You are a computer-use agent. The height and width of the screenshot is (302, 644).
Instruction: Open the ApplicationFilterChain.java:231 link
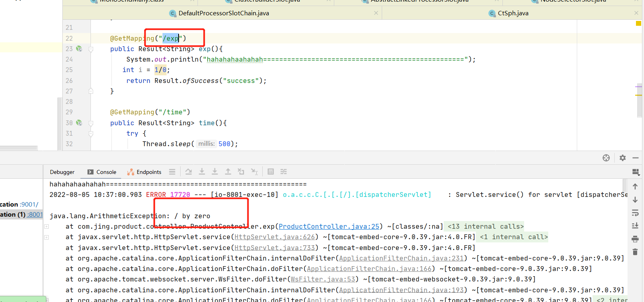click(401, 258)
